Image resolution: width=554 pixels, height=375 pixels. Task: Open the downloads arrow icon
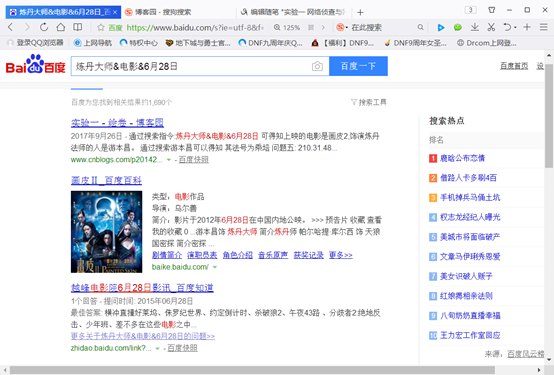(x=475, y=27)
